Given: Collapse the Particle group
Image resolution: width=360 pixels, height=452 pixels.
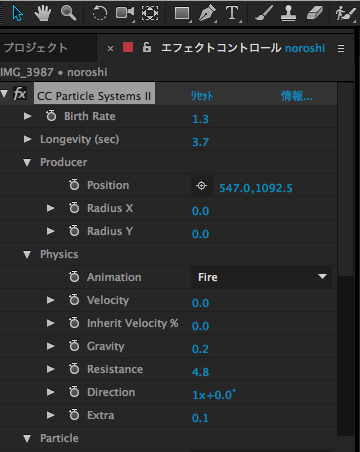Looking at the screenshot, I should click(x=27, y=439).
